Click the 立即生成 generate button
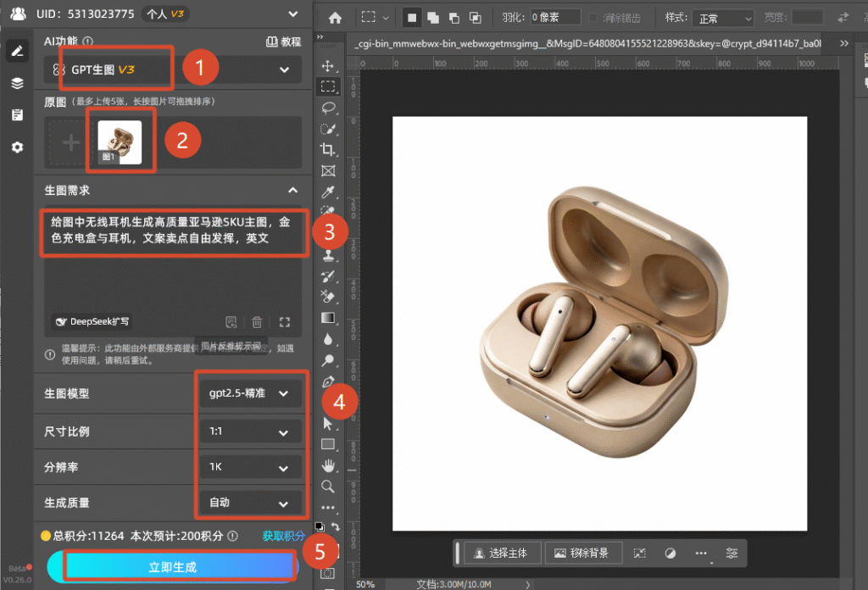 coord(173,567)
